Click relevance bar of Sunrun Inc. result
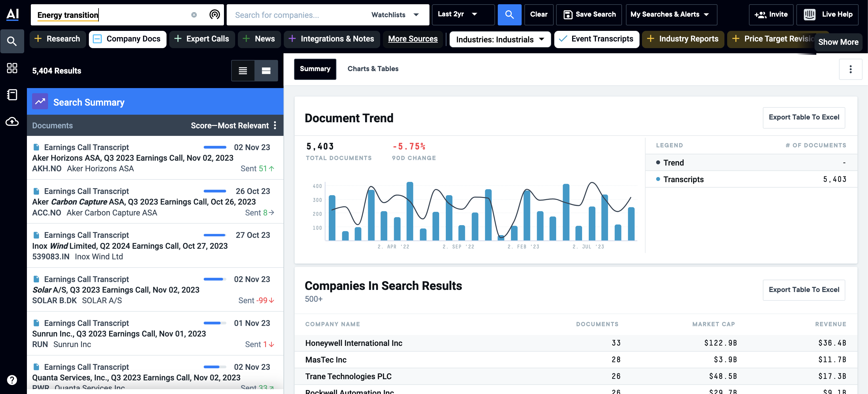Screen dimensions: 868x394 coord(215,323)
